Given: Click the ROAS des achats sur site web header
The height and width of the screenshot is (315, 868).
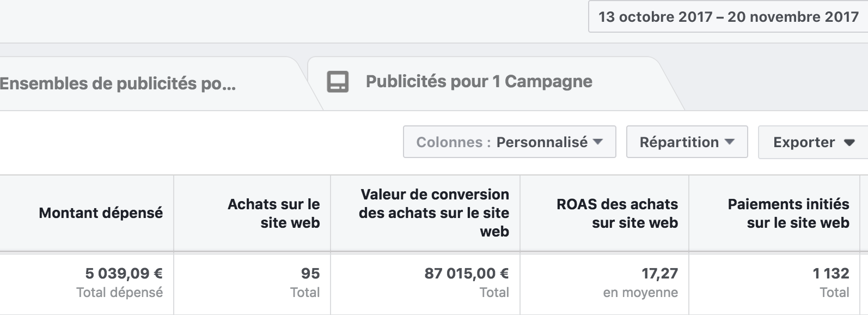Looking at the screenshot, I should click(617, 213).
